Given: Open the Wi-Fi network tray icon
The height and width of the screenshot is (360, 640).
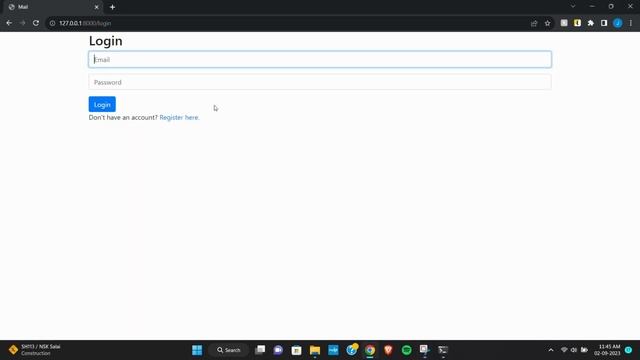Looking at the screenshot, I should tap(564, 350).
